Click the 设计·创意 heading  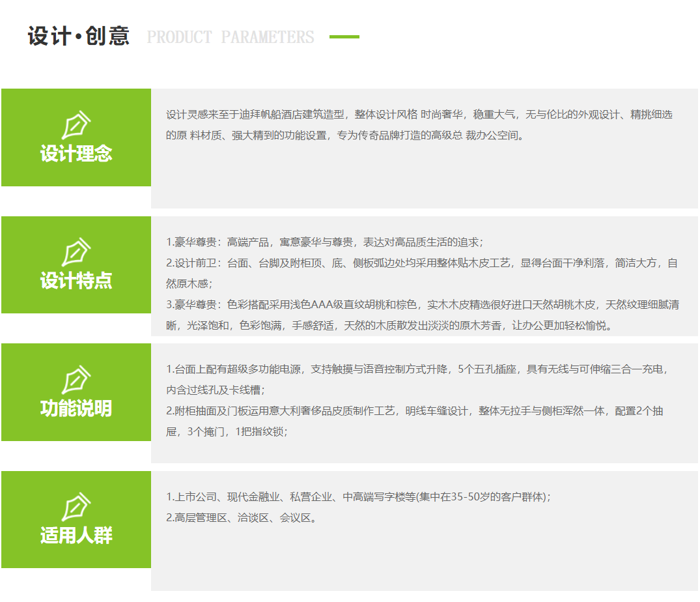point(79,36)
